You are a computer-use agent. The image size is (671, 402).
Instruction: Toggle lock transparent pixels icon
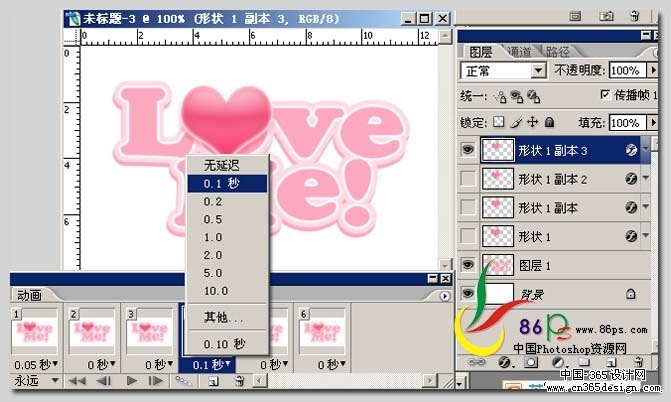[x=499, y=122]
